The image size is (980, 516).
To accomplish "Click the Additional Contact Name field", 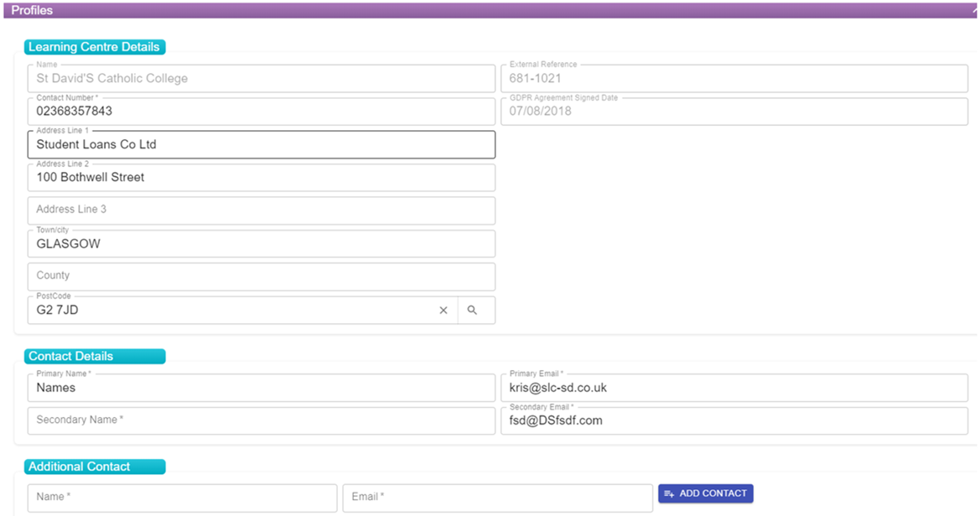I will [182, 498].
